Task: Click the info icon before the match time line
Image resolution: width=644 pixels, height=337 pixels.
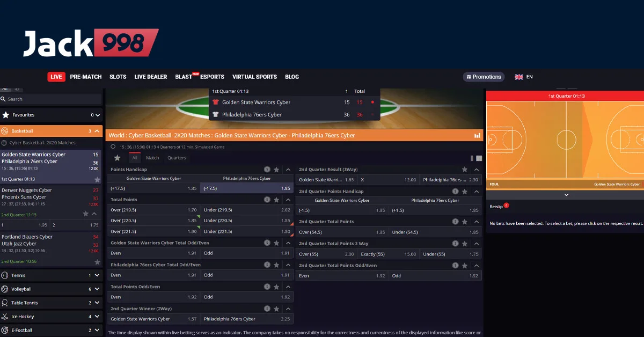Action: pyautogui.click(x=113, y=146)
